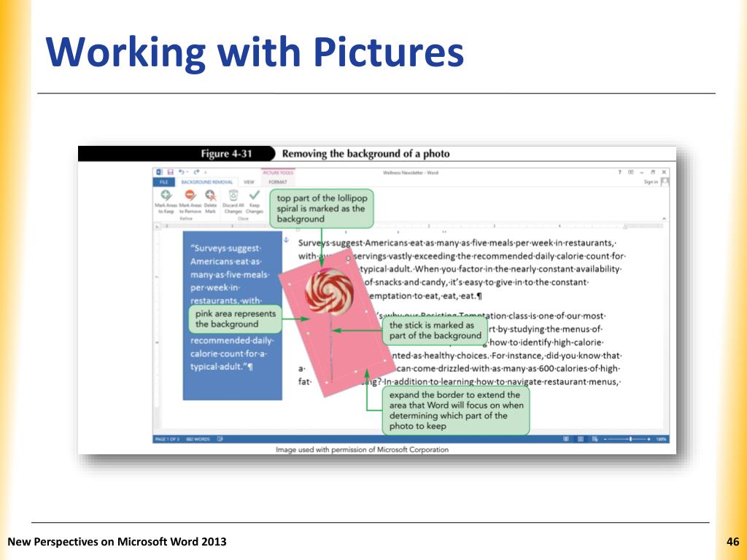Click the lollipop candy in the picture
This screenshot has width=747, height=560.
coord(329,292)
